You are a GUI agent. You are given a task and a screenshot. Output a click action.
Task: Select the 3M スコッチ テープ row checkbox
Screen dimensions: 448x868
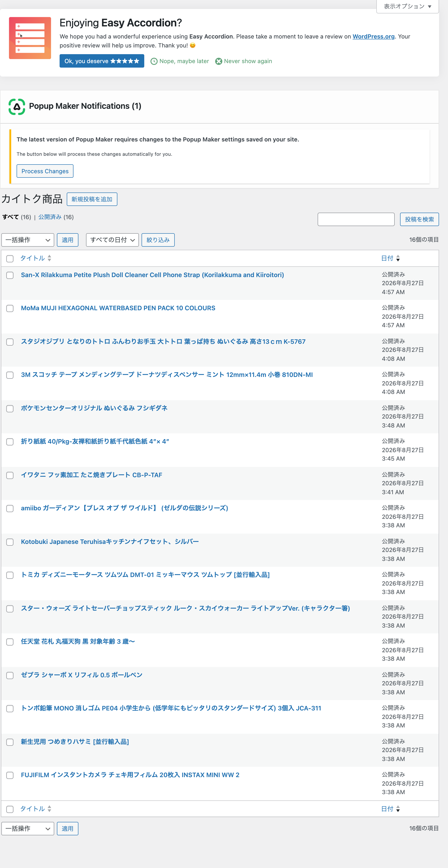tap(10, 375)
